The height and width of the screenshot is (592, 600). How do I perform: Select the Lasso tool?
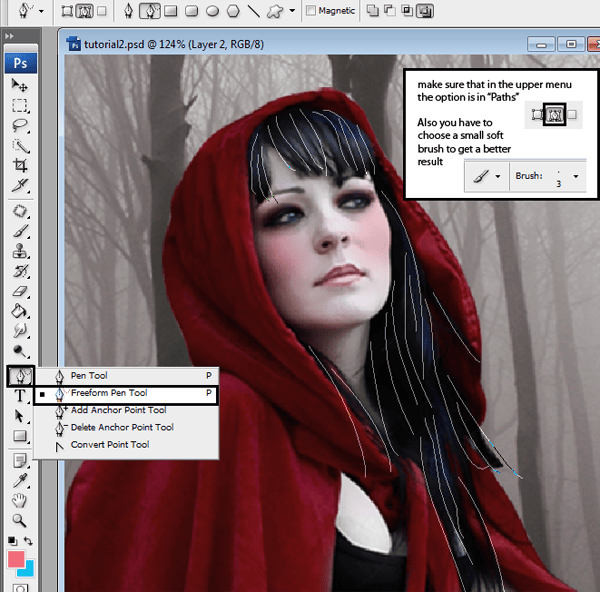[19, 126]
